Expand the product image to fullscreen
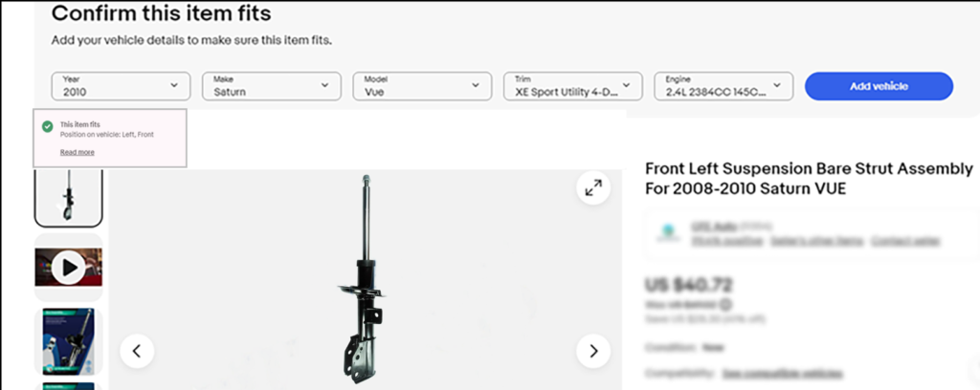Viewport: 980px width, 390px height. 593,187
